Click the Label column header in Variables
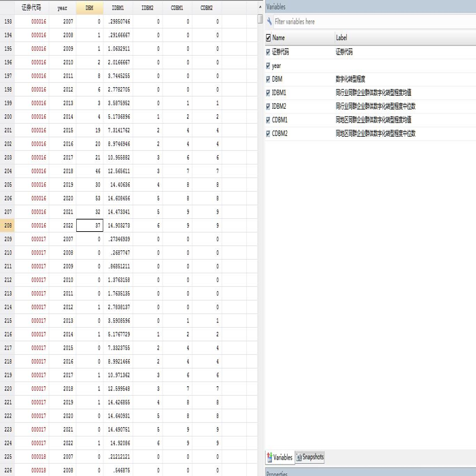Screen dimensions: 476x476 405,37
